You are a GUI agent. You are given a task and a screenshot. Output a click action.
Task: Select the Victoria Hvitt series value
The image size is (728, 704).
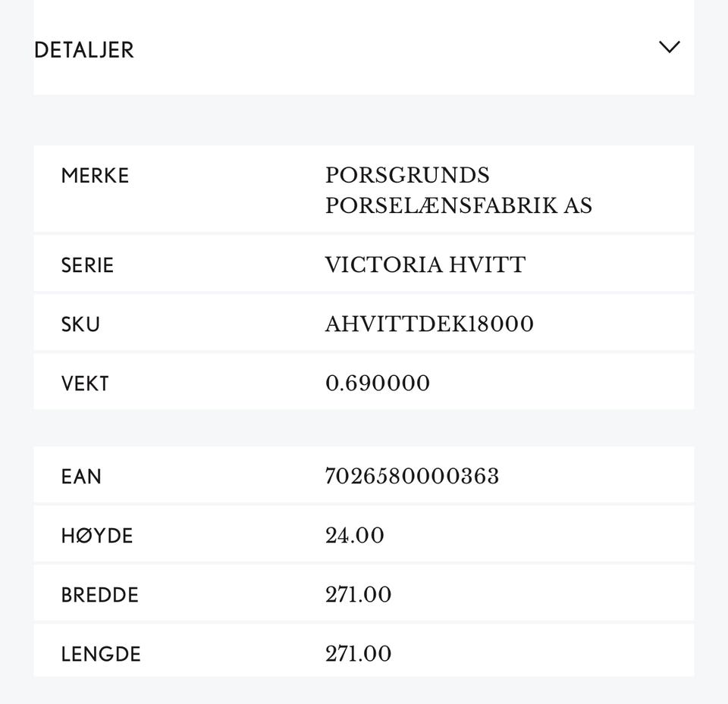425,265
